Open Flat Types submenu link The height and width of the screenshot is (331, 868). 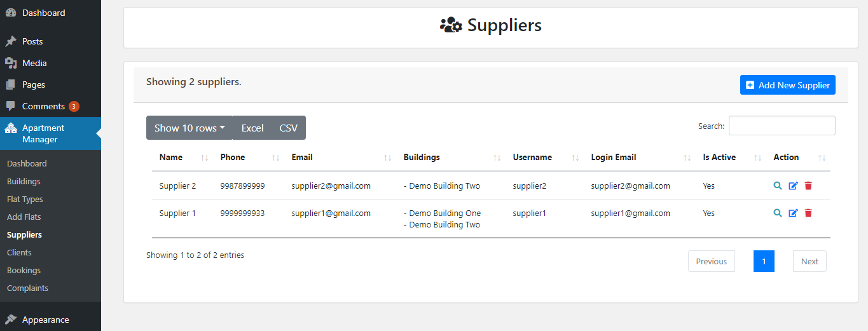point(25,199)
